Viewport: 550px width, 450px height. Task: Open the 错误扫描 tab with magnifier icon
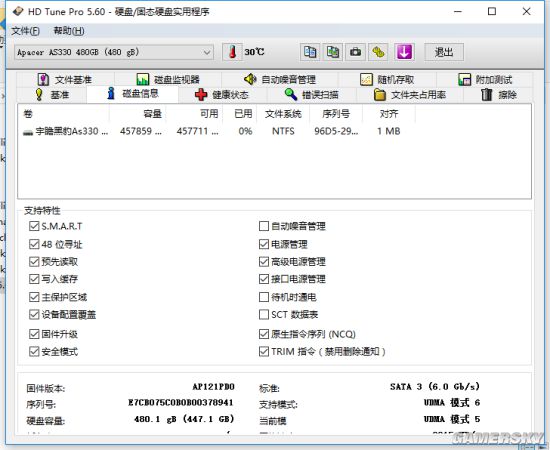(311, 95)
